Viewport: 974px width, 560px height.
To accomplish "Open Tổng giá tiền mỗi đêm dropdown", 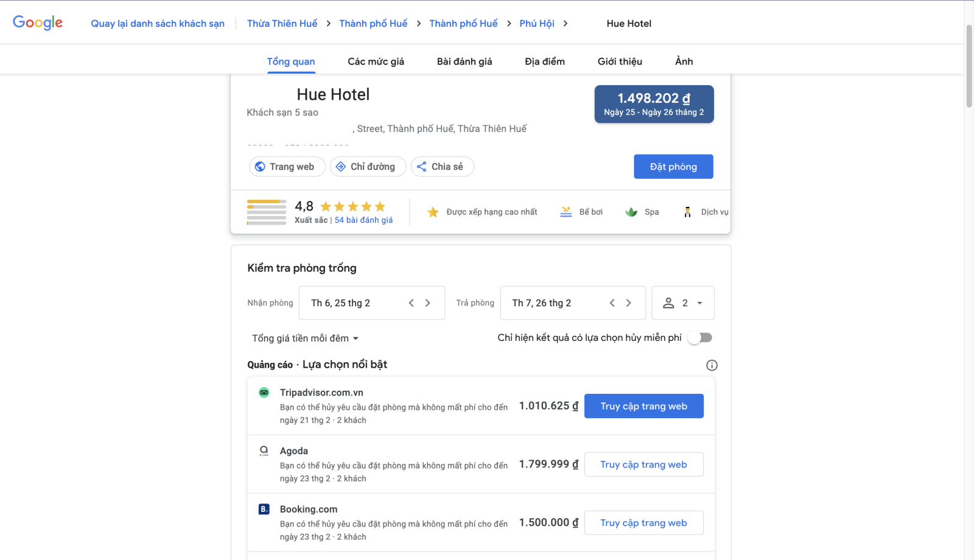I will pos(306,338).
